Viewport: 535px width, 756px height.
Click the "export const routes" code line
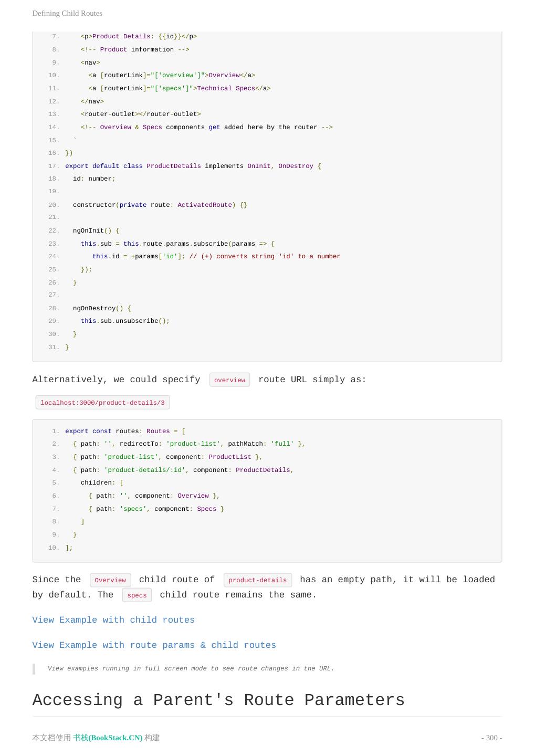125,431
